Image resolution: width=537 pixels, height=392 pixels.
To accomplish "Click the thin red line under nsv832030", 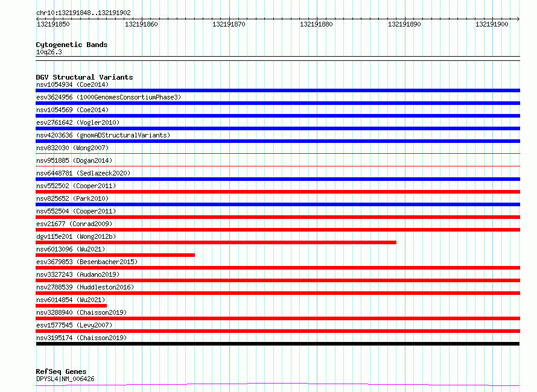I will point(278,154).
